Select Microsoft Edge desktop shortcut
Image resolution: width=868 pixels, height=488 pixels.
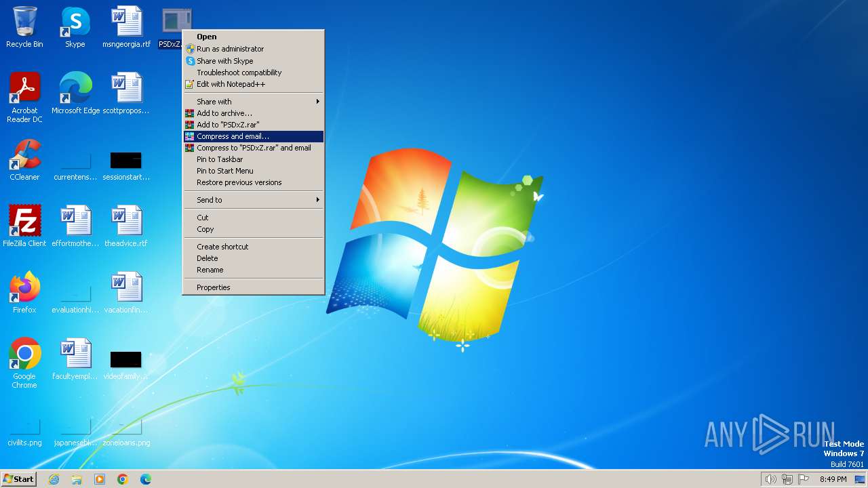75,94
